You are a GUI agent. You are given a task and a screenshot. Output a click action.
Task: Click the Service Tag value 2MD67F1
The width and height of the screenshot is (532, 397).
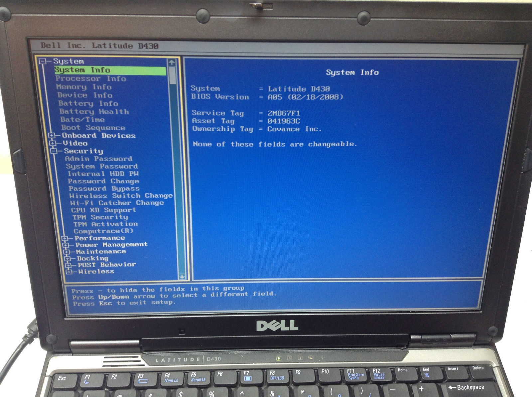pos(284,113)
